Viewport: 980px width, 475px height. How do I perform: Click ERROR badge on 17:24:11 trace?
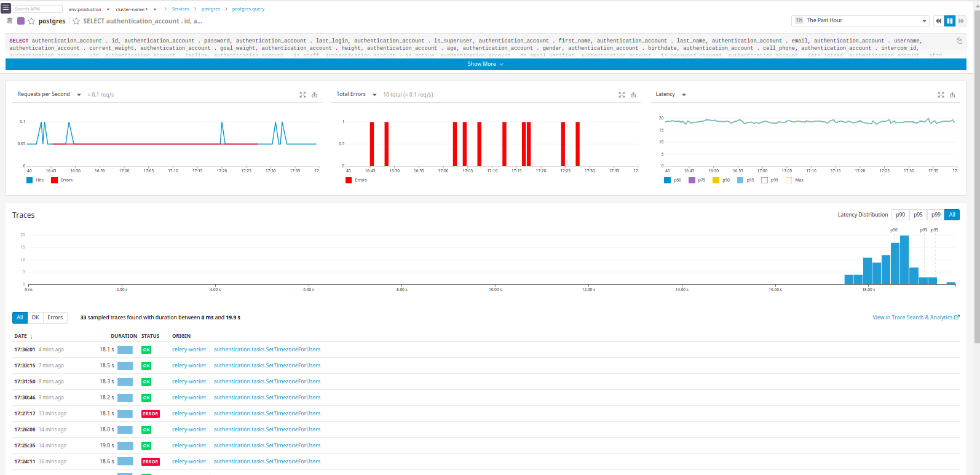pyautogui.click(x=151, y=461)
